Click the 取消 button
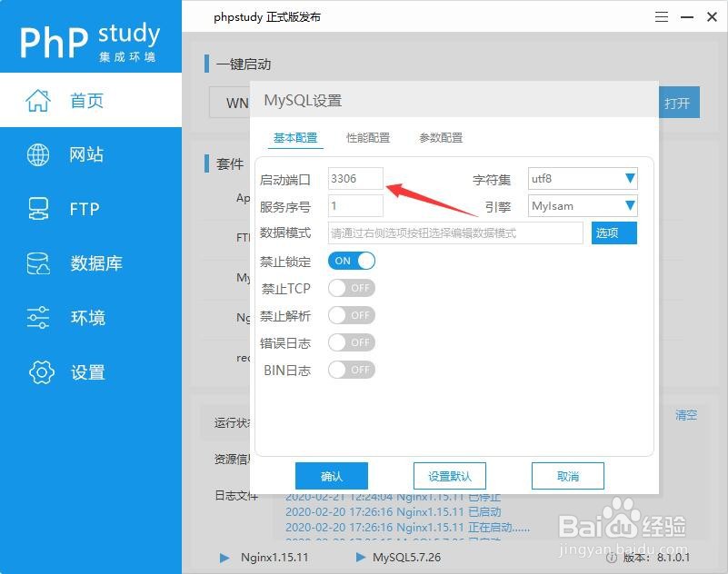The width and height of the screenshot is (728, 574). (568, 476)
